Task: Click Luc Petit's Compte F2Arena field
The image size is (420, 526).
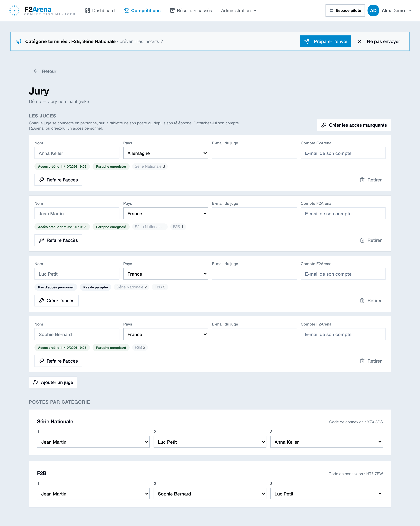Action: pyautogui.click(x=343, y=274)
